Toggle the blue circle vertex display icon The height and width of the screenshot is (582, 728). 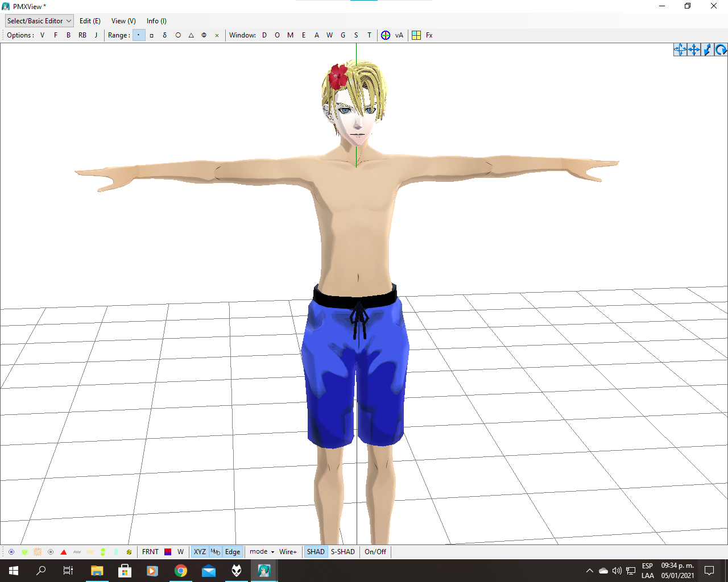(x=11, y=552)
